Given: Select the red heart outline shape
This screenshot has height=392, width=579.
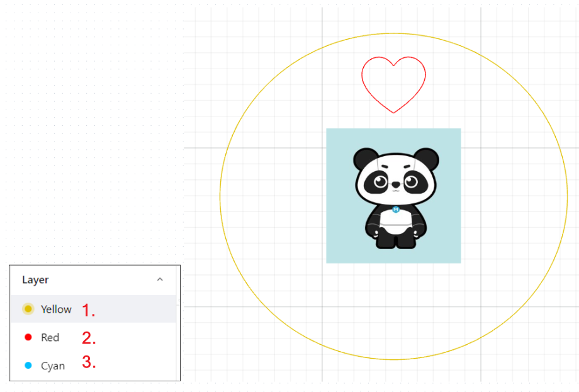Looking at the screenshot, I should (393, 85).
